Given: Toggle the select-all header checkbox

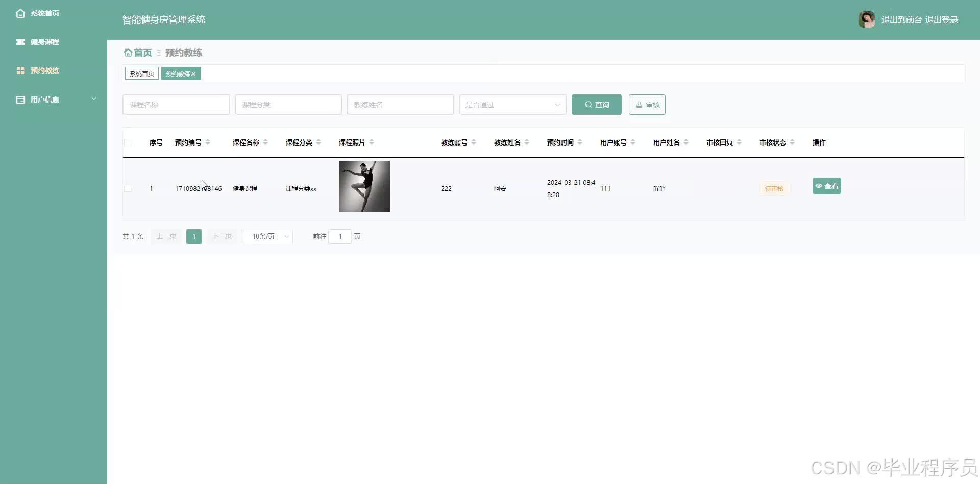Looking at the screenshot, I should point(128,142).
